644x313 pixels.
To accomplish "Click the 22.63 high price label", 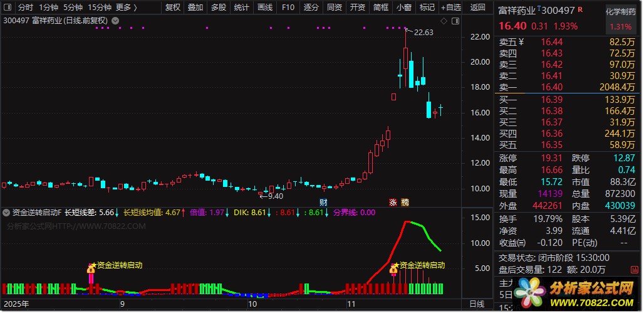I will (423, 33).
